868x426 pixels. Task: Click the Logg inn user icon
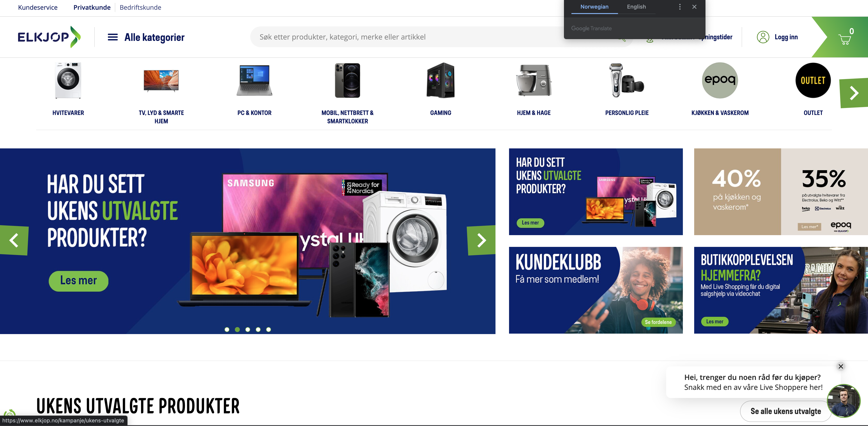(763, 37)
